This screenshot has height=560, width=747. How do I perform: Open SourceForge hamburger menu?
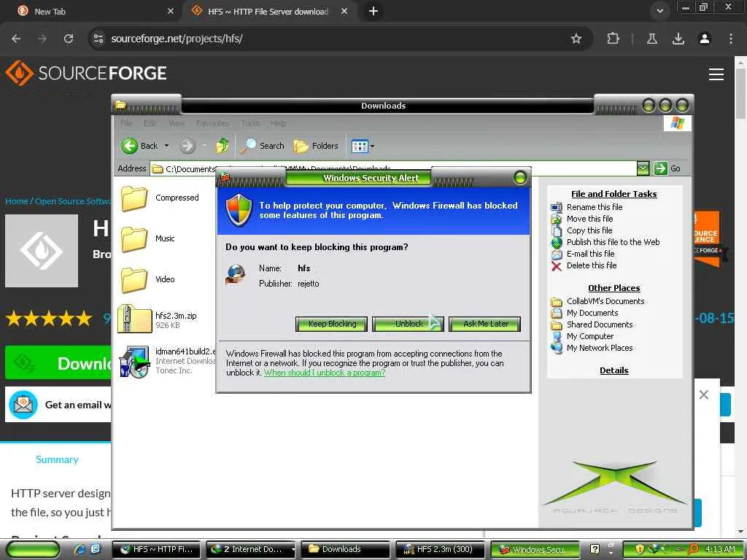pyautogui.click(x=716, y=74)
